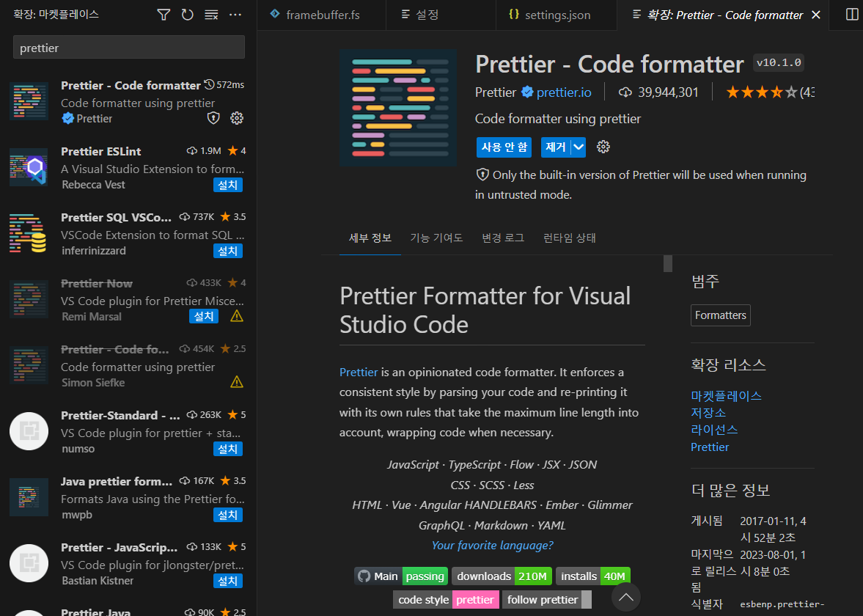This screenshot has width=863, height=616.
Task: Open the Prettier link in description paragraph
Action: click(x=359, y=372)
